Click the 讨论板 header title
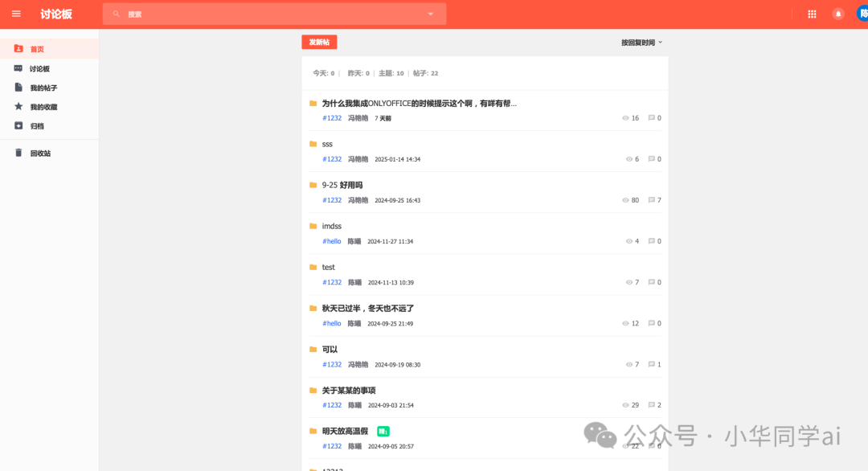868x471 pixels. point(56,14)
